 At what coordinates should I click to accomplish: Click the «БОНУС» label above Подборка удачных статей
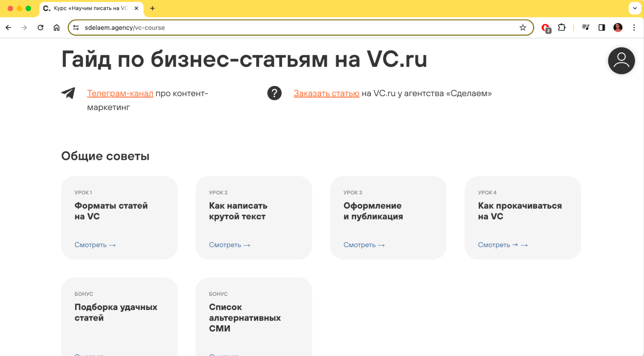coord(84,294)
